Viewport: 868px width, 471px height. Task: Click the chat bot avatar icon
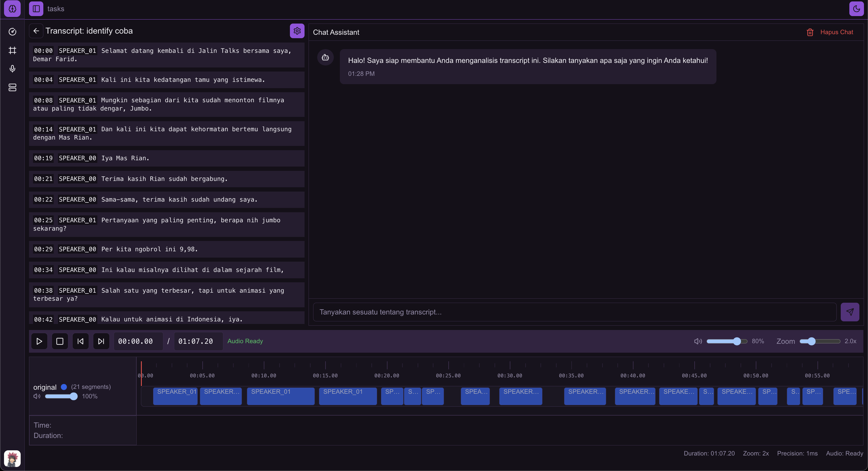325,57
